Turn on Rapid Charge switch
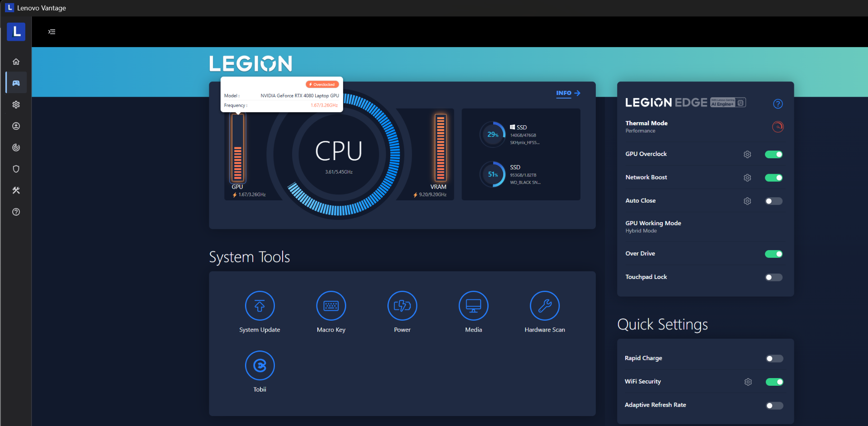 pyautogui.click(x=774, y=359)
